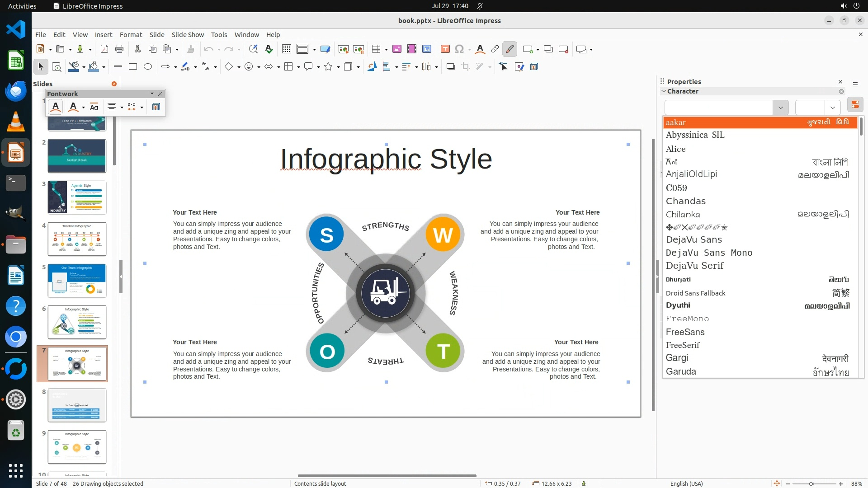868x488 pixels.
Task: Click the Insert Special Character omega icon
Action: [x=459, y=49]
